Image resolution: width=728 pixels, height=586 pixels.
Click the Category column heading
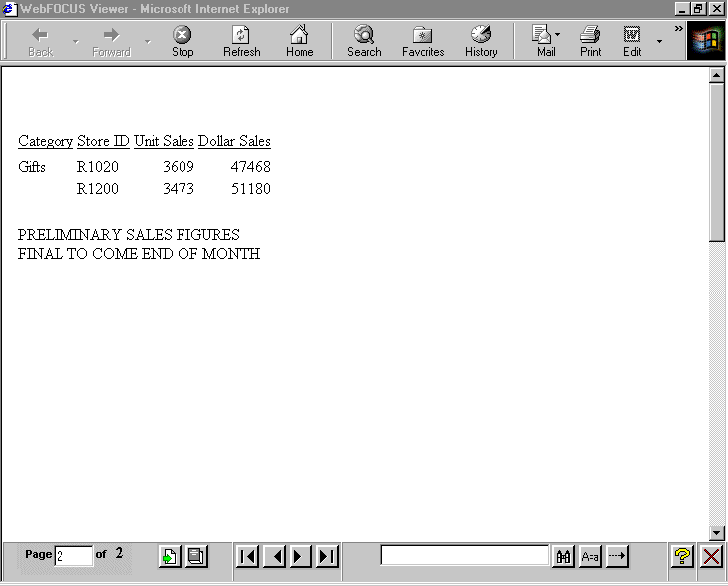(46, 141)
